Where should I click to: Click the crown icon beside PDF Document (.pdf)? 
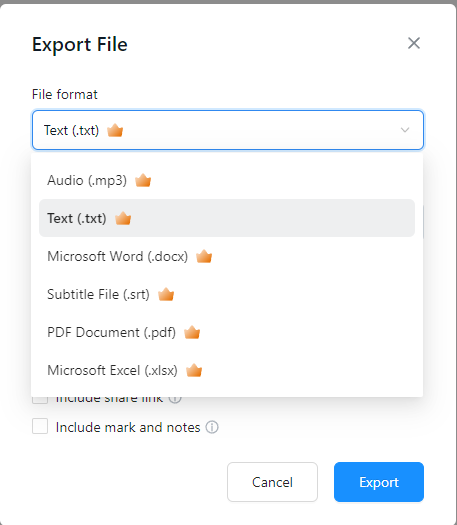pyautogui.click(x=192, y=332)
